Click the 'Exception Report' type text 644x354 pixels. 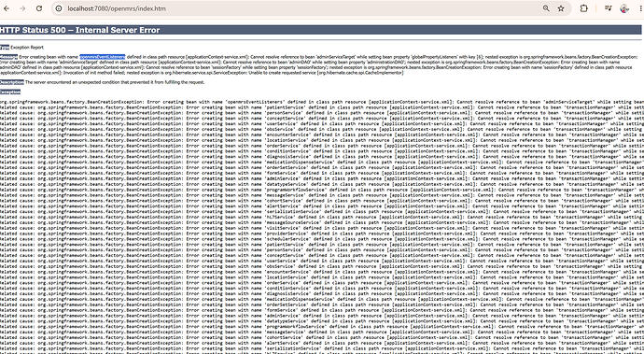coord(27,48)
